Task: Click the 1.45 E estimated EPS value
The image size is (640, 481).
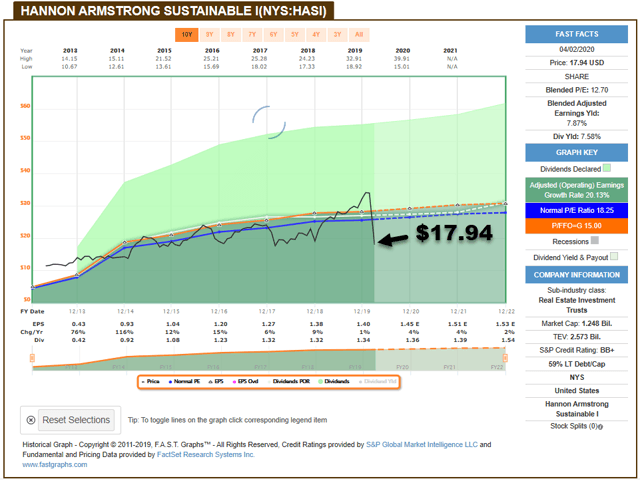Action: click(x=410, y=324)
